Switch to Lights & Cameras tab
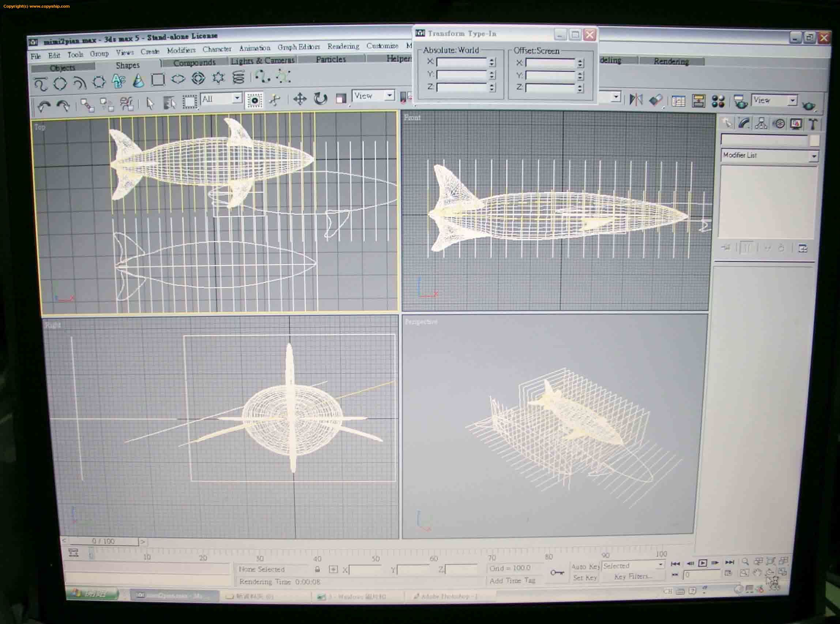 point(262,60)
